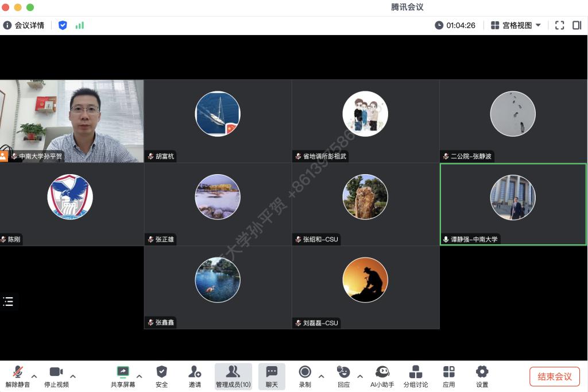Select 谭静强-中南大学 participant tile

click(513, 204)
